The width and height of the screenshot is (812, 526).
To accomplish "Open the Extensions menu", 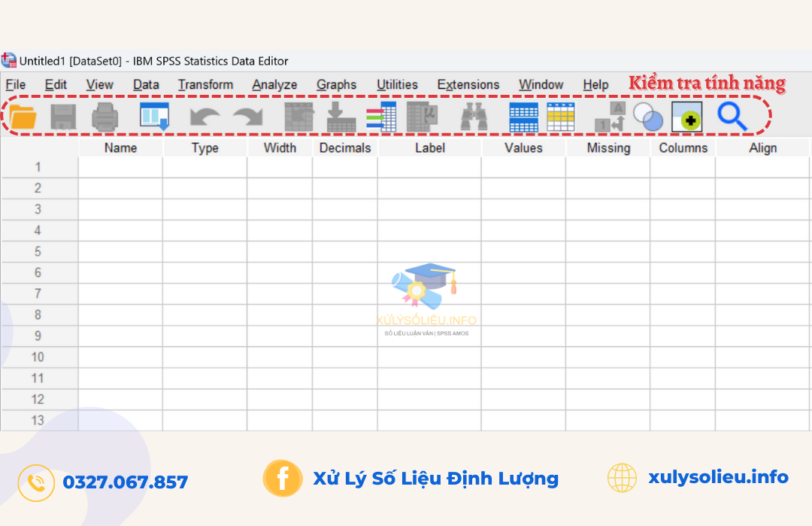I will pos(468,84).
